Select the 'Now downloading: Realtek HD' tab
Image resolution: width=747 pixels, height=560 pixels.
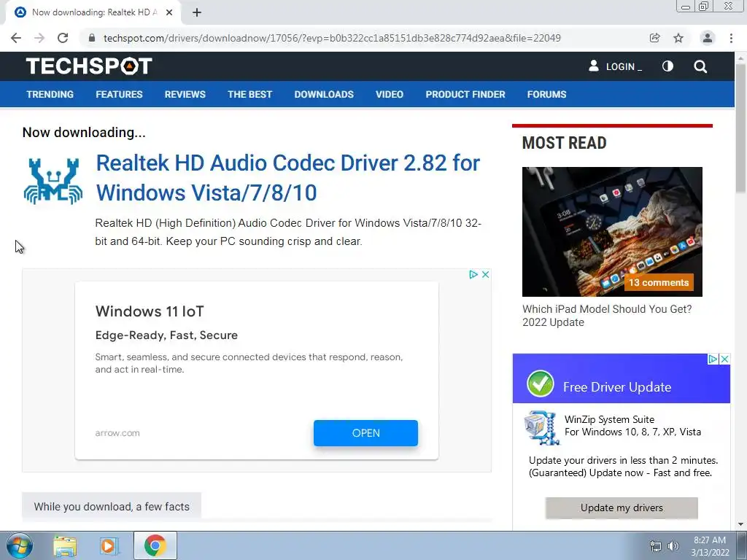point(93,12)
